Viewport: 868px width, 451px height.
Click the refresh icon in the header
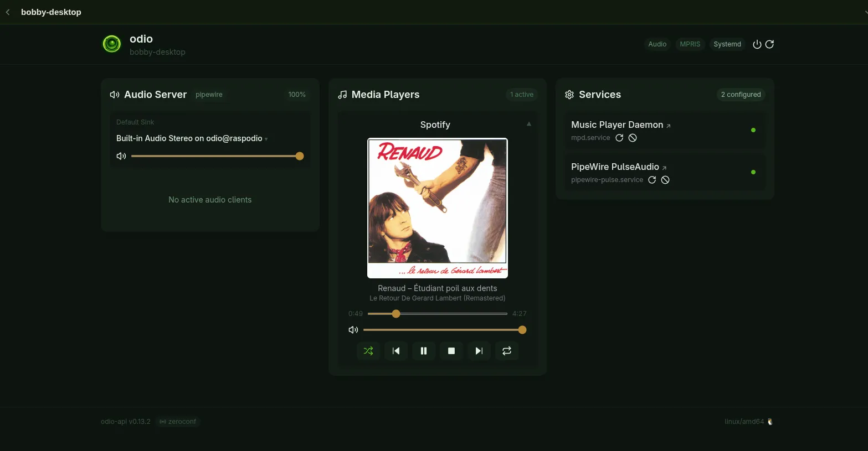[x=769, y=44]
